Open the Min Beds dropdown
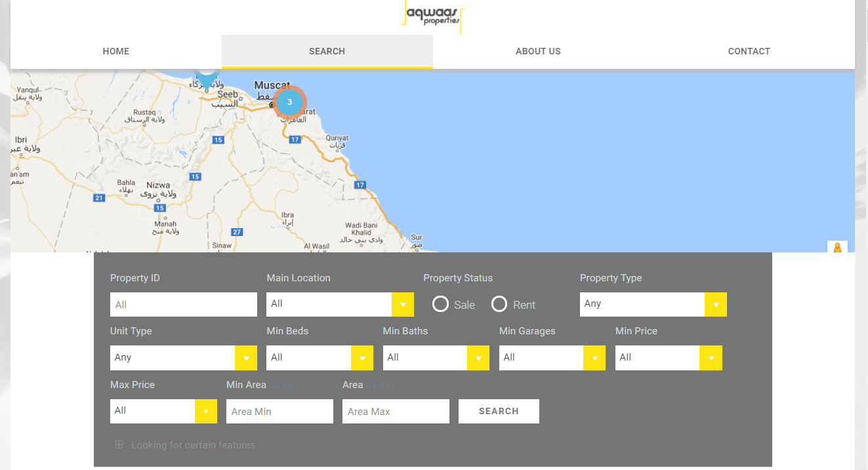 [320, 358]
